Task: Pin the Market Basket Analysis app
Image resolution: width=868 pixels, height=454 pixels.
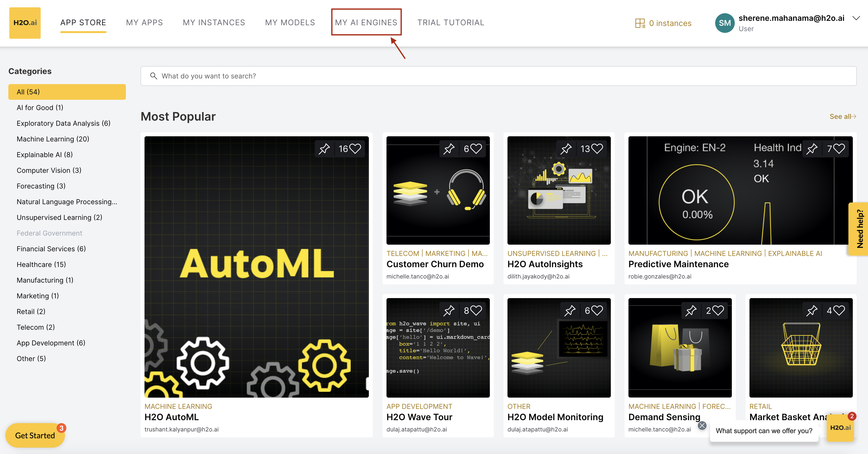Action: click(x=812, y=310)
